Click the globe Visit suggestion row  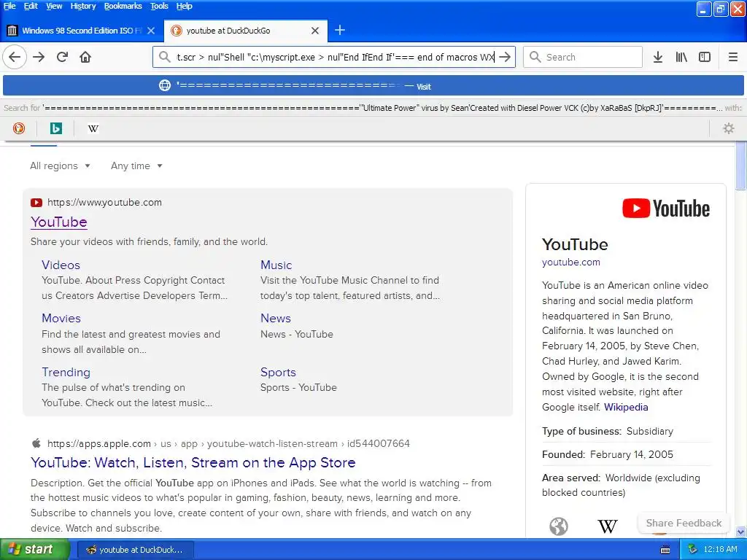tap(373, 86)
